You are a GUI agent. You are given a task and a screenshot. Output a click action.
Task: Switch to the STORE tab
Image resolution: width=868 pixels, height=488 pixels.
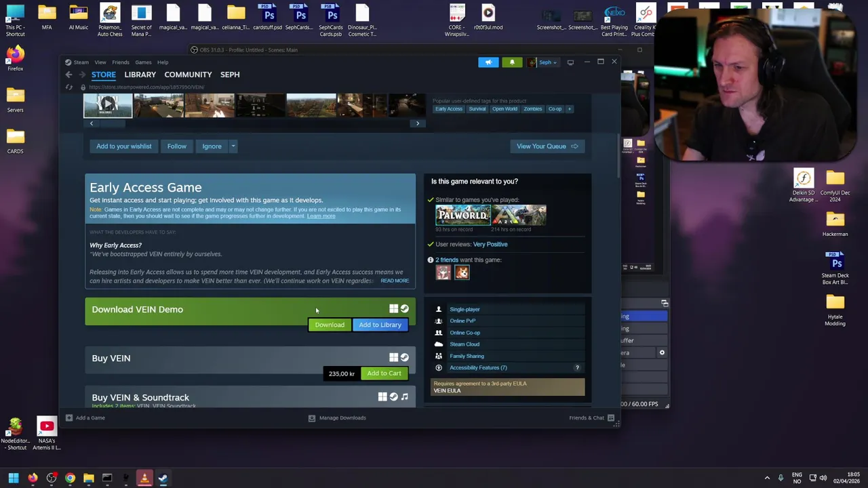[x=104, y=75]
